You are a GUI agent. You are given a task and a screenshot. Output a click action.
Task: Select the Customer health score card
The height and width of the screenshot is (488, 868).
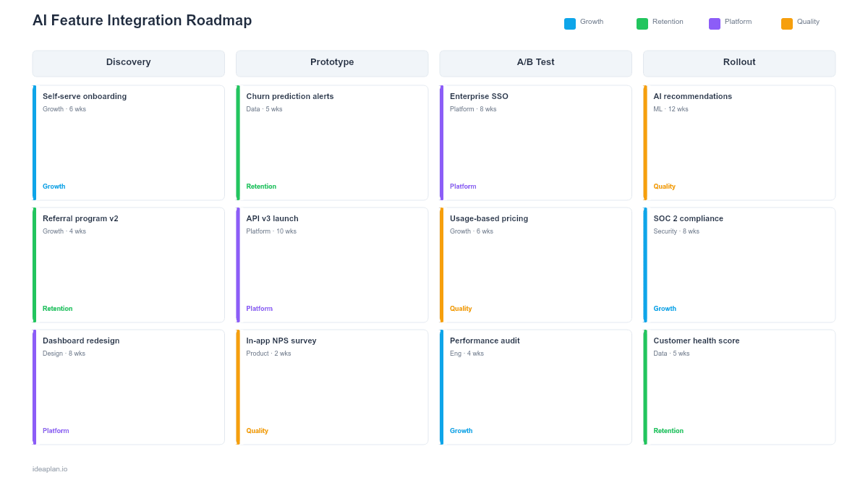[x=739, y=386]
